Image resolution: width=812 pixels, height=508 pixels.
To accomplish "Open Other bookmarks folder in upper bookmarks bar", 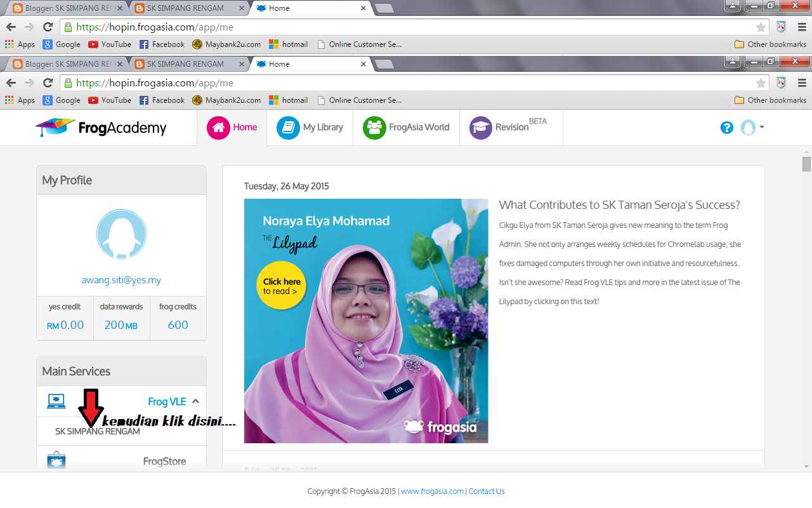I will (770, 44).
